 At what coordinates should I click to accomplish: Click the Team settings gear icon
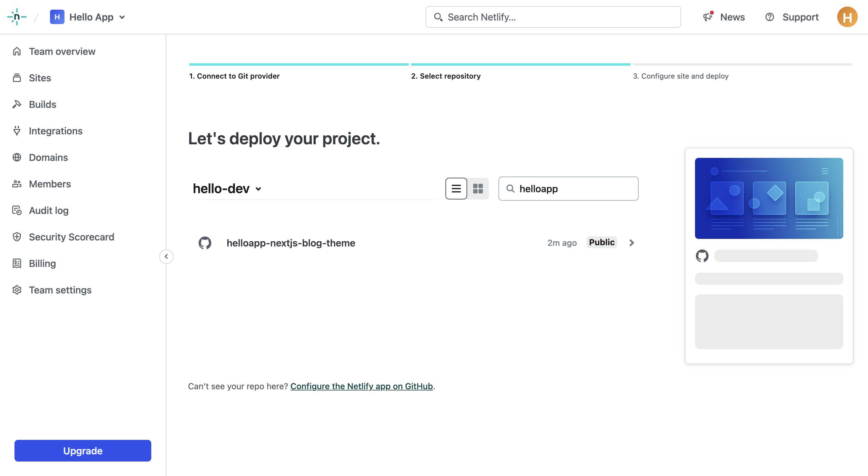17,290
